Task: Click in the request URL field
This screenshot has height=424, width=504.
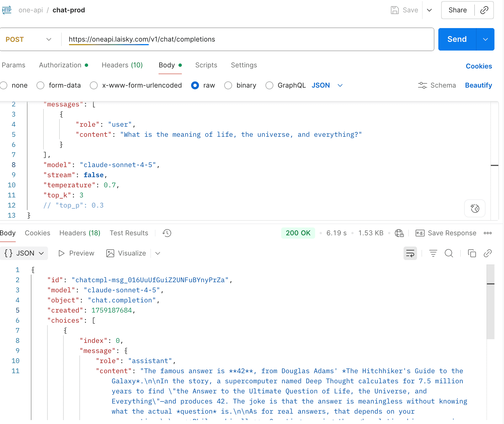Action: coord(247,40)
